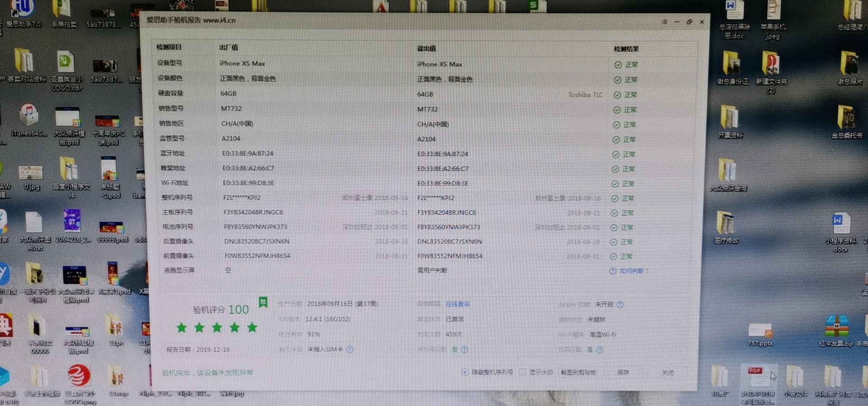The image size is (868, 406).
Task: Select the 0.jpg desktop file
Action: (x=31, y=177)
